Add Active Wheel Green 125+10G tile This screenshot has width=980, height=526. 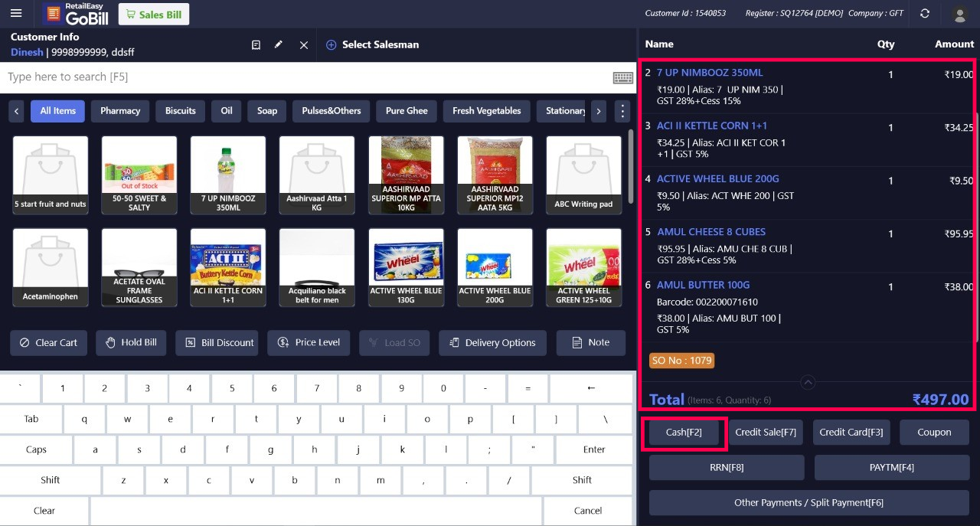pyautogui.click(x=583, y=267)
